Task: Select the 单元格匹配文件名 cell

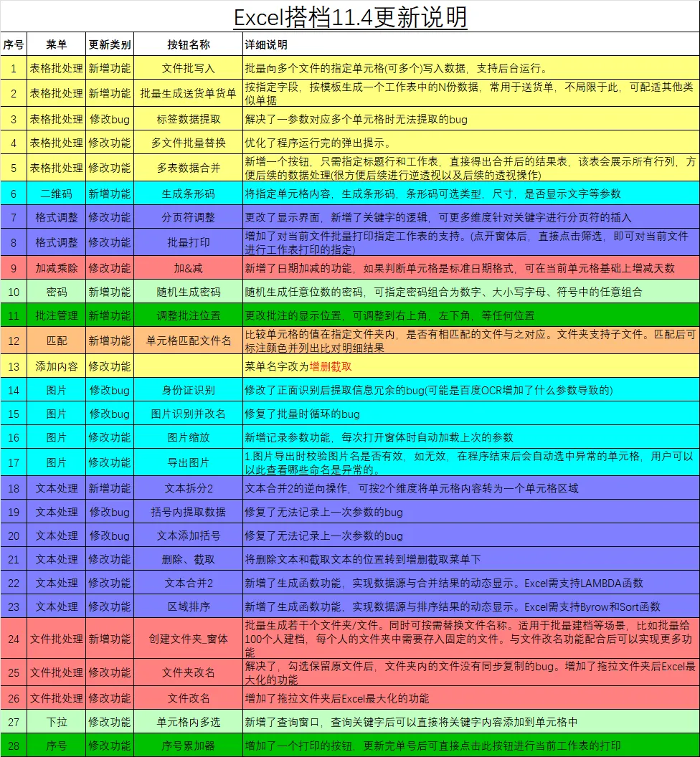Action: [189, 341]
